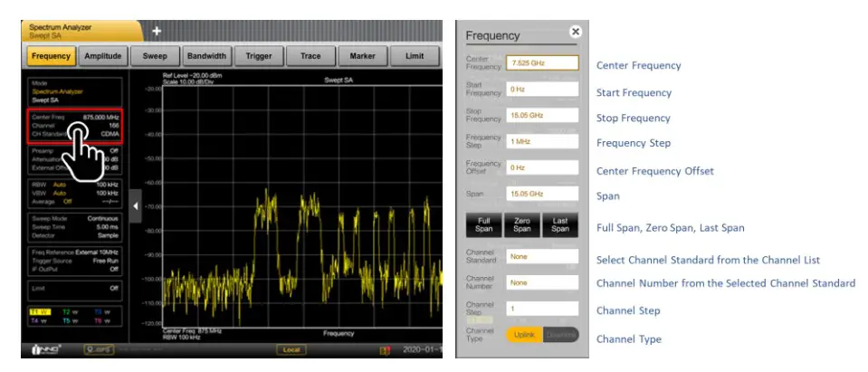Edit the Stop Frequency field

542,115
